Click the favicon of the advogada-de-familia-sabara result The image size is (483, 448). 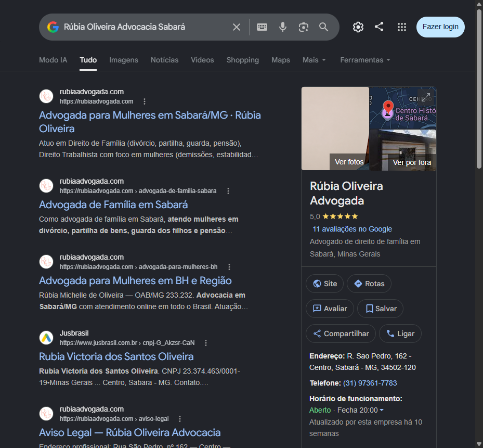tap(46, 186)
